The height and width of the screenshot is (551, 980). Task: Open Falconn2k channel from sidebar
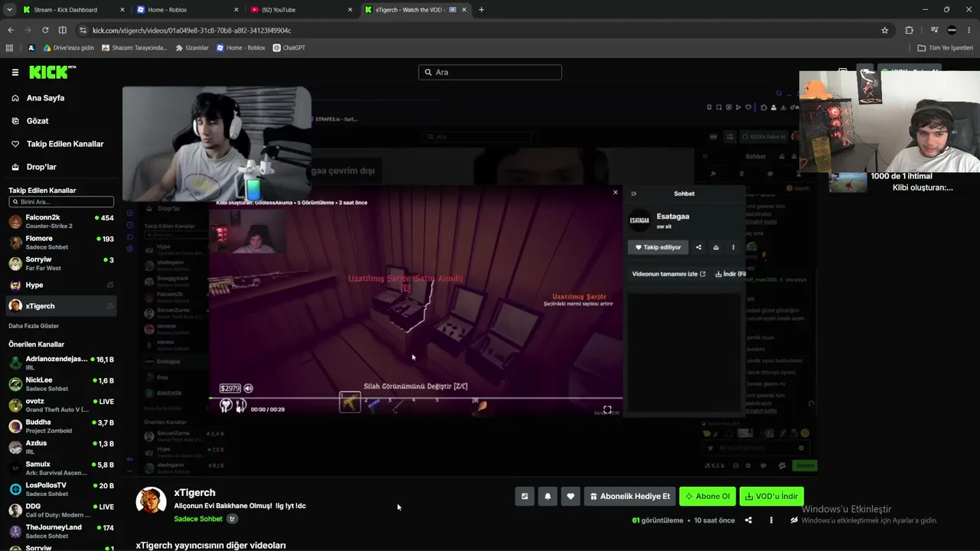tap(61, 221)
